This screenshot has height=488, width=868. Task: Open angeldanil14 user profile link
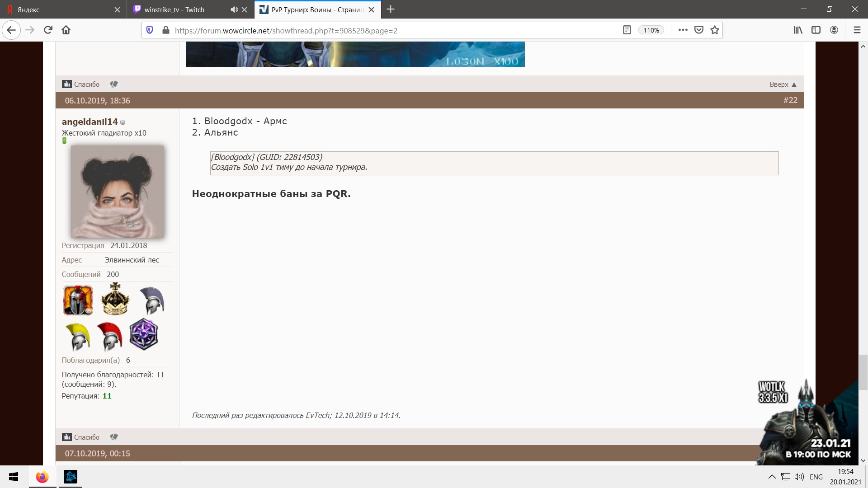90,122
